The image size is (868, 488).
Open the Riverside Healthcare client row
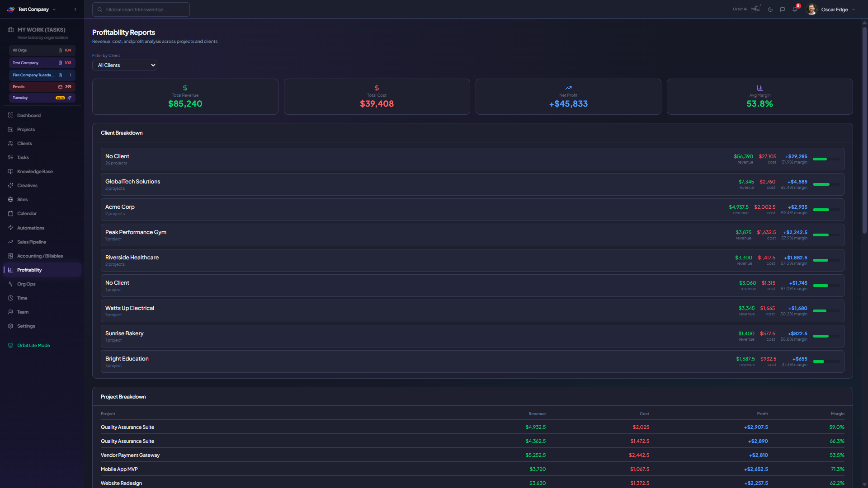point(472,260)
